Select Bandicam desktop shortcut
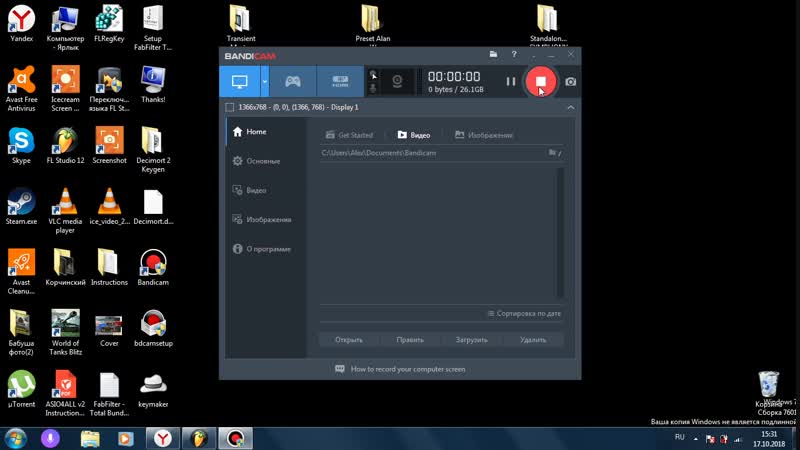This screenshot has width=800, height=450. 153,267
